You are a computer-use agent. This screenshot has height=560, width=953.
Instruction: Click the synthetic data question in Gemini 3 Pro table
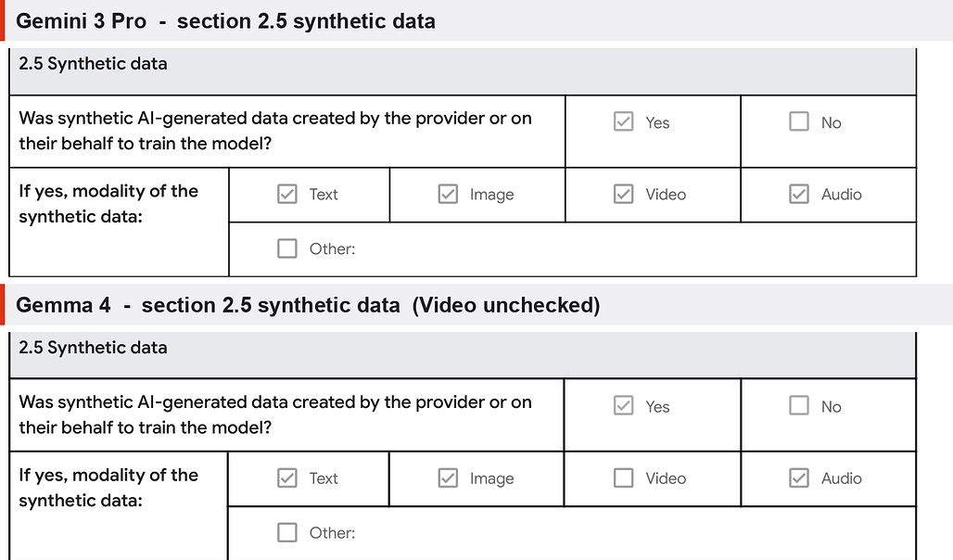pos(275,131)
